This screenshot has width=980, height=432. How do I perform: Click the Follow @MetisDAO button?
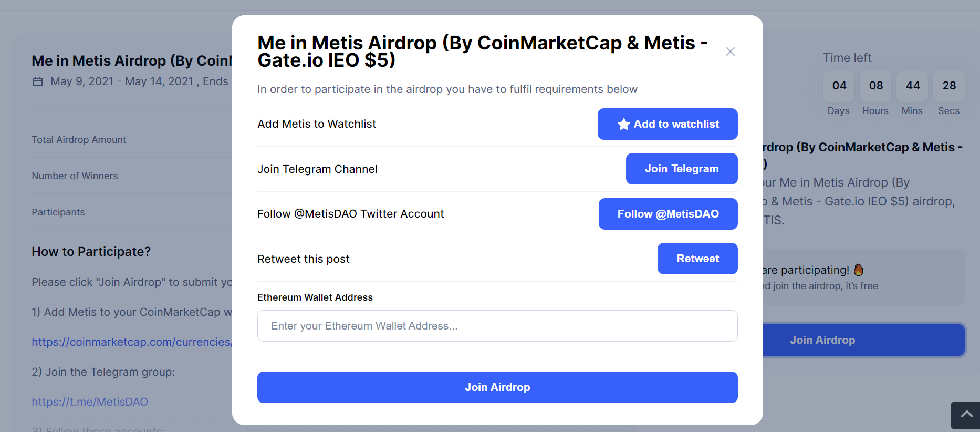coord(668,214)
